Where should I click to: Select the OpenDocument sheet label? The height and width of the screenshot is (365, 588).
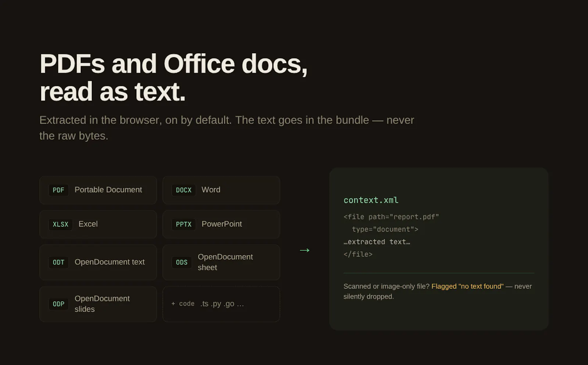[x=225, y=262]
